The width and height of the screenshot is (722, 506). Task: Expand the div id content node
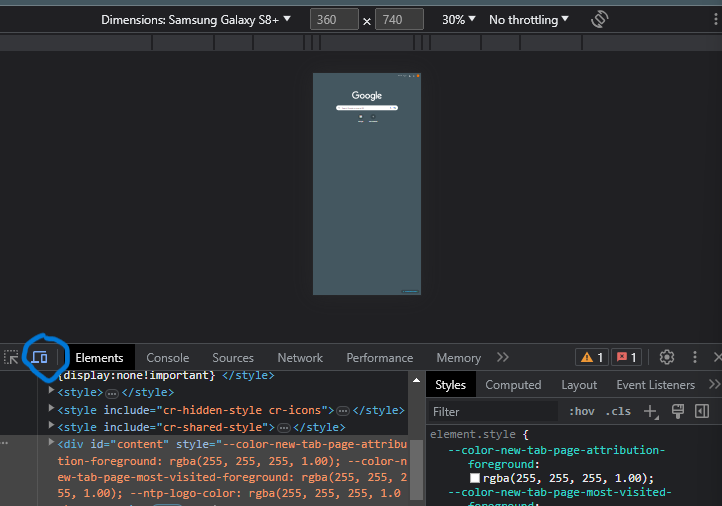coord(52,442)
